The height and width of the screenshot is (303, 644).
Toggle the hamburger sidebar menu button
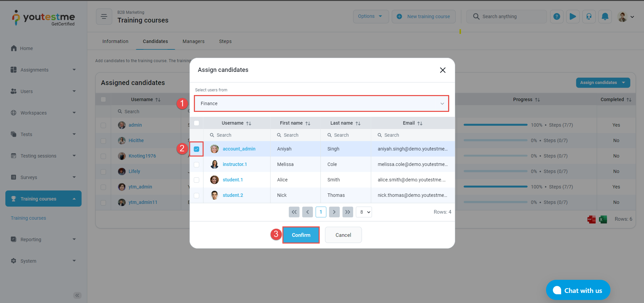(x=104, y=16)
